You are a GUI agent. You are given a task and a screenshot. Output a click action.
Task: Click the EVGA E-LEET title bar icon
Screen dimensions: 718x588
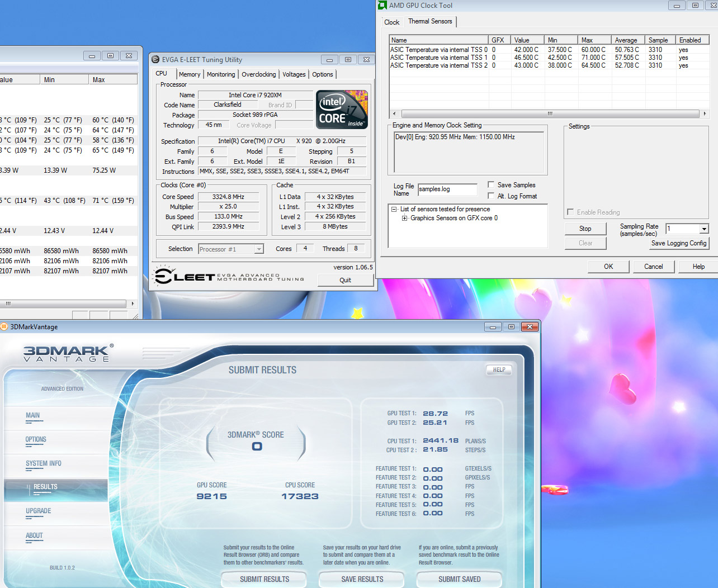pyautogui.click(x=155, y=59)
